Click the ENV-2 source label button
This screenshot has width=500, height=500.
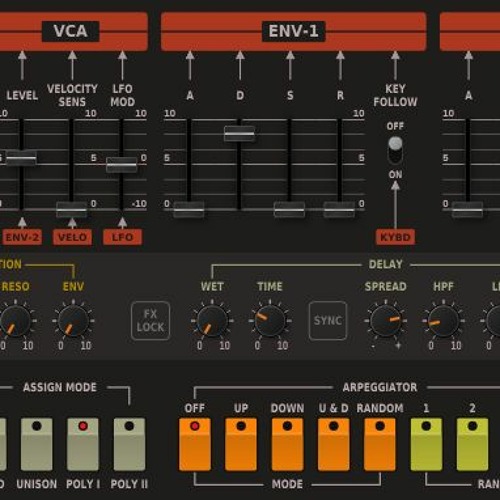pos(22,237)
